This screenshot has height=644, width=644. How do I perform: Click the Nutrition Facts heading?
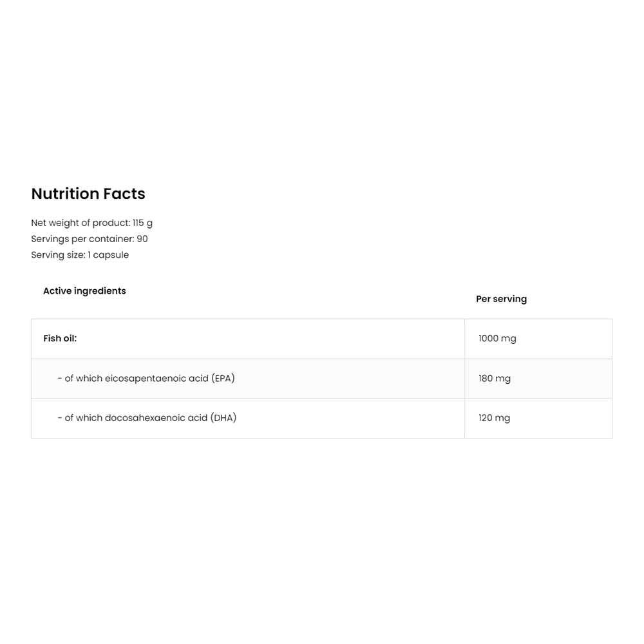coord(88,194)
